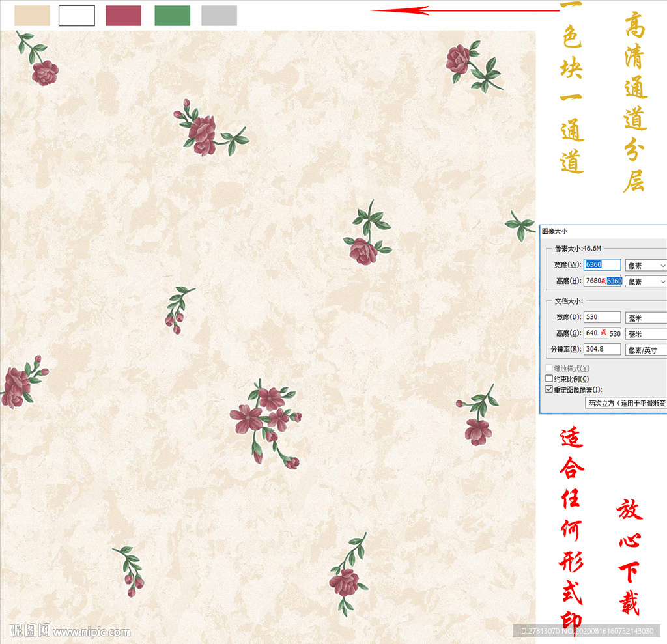Screen dimensions: 667x644
Task: Click the pixel width field showing 6360
Action: tap(602, 264)
